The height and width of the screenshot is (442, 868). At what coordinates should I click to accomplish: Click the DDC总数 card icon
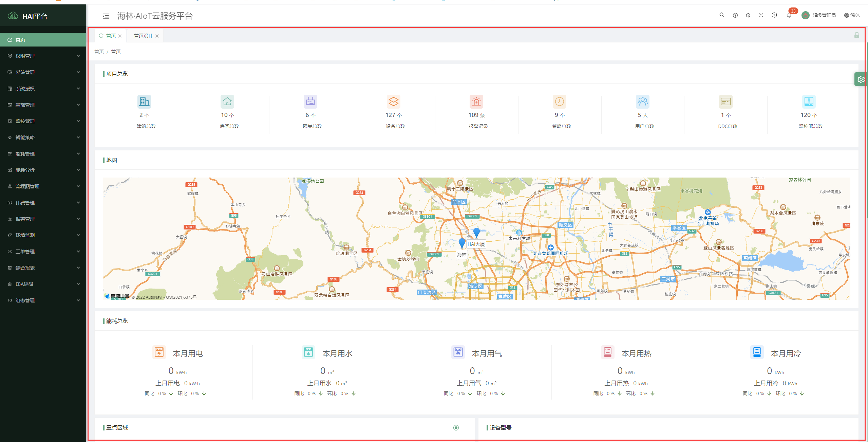point(726,101)
